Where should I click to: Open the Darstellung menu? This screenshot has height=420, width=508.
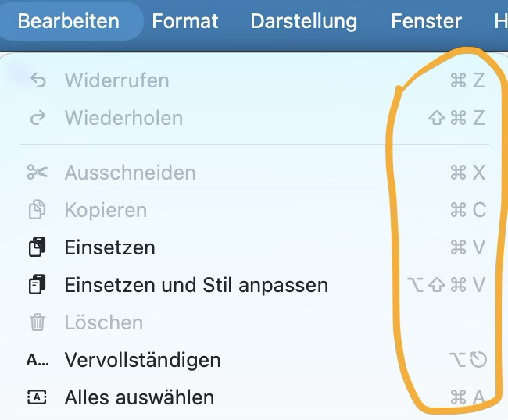pos(303,21)
